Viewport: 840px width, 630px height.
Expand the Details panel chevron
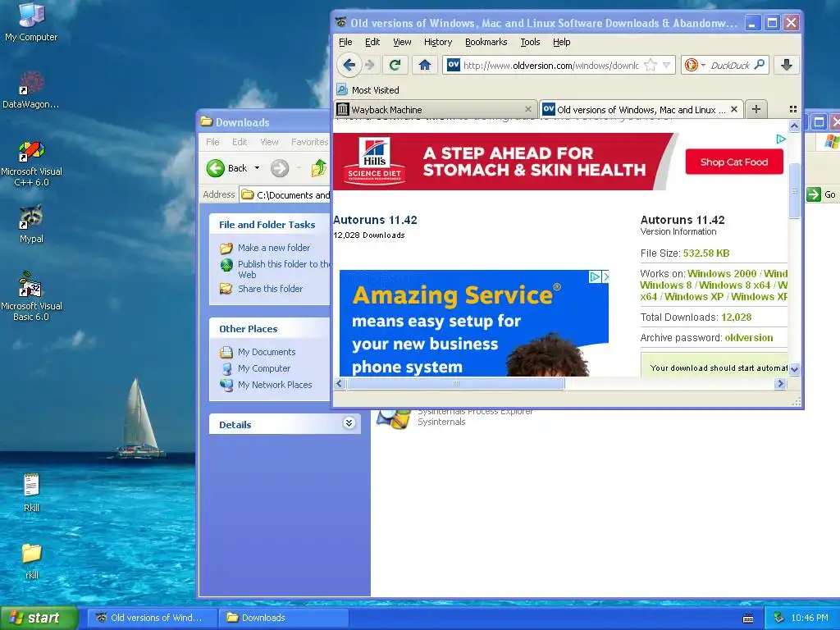point(349,423)
